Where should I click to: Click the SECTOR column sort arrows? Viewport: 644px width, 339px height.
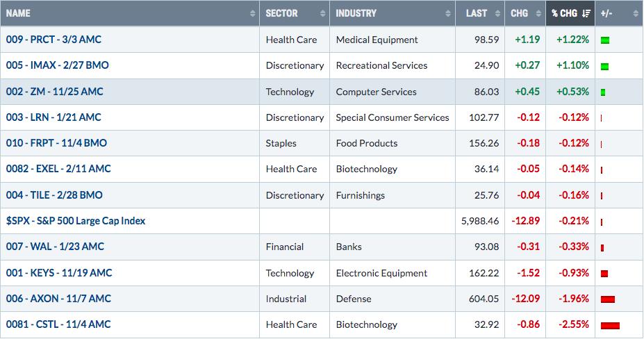click(323, 14)
